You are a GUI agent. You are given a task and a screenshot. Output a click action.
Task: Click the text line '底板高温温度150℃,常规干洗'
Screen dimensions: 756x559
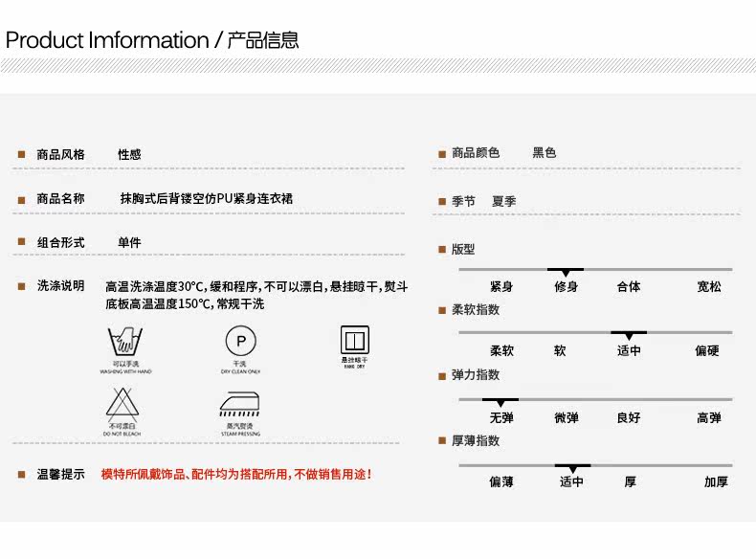coord(185,303)
